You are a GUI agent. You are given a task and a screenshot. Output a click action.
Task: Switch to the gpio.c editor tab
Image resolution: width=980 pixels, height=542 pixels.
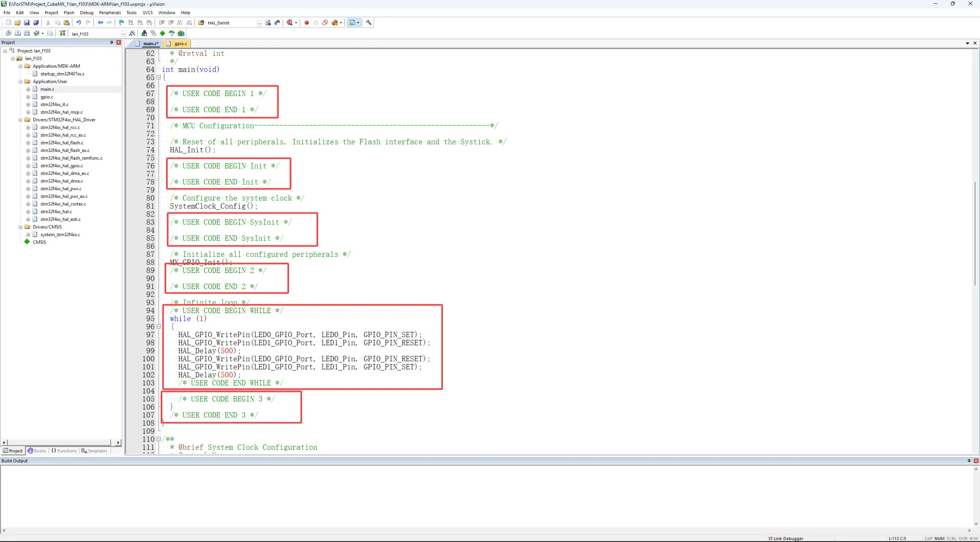pos(180,44)
